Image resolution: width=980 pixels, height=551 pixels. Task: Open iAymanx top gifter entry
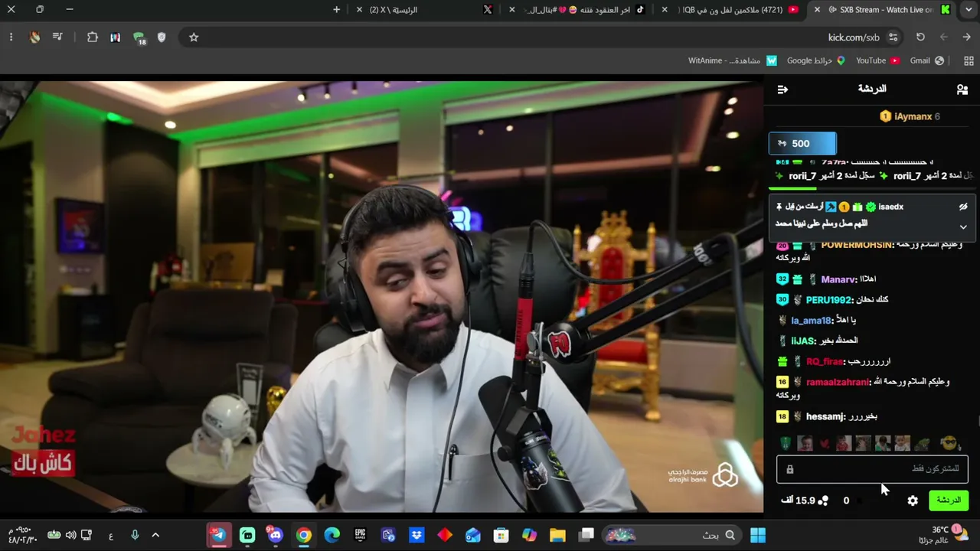click(910, 116)
